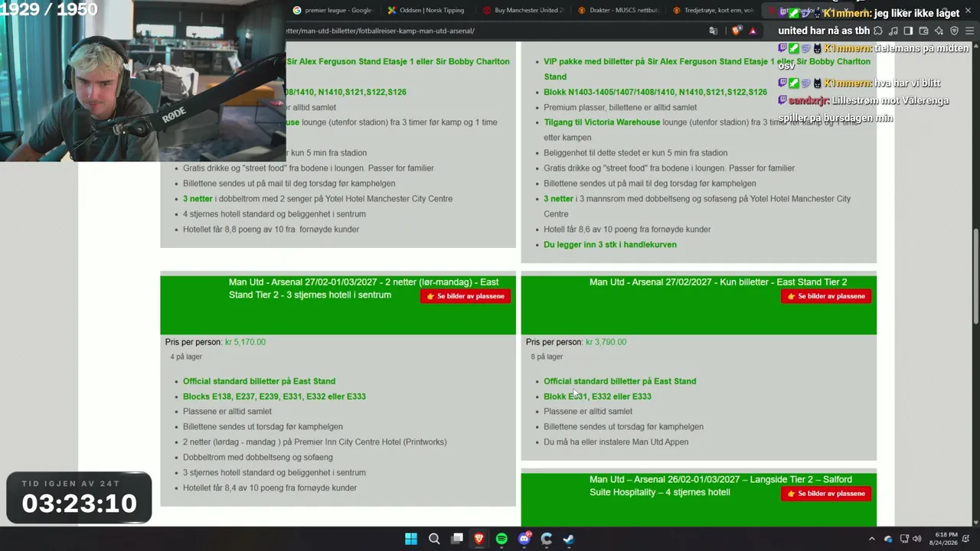Click 'Dobbeltrom med dobbeltseng og sofaseng' line
The width and height of the screenshot is (980, 551).
(258, 458)
